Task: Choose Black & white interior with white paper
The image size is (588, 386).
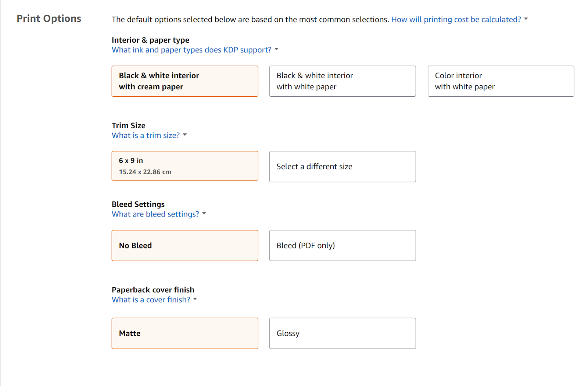Action: (343, 81)
